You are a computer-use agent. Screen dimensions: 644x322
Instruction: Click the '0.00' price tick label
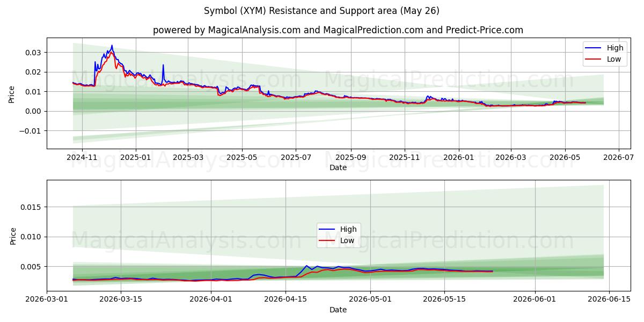(x=34, y=111)
